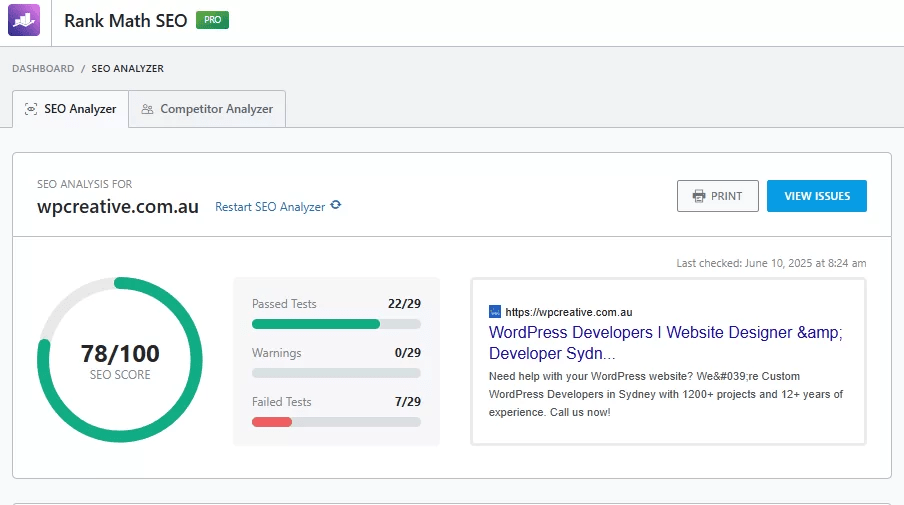
Task: Open the SEO Analyzer tab
Action: click(71, 109)
